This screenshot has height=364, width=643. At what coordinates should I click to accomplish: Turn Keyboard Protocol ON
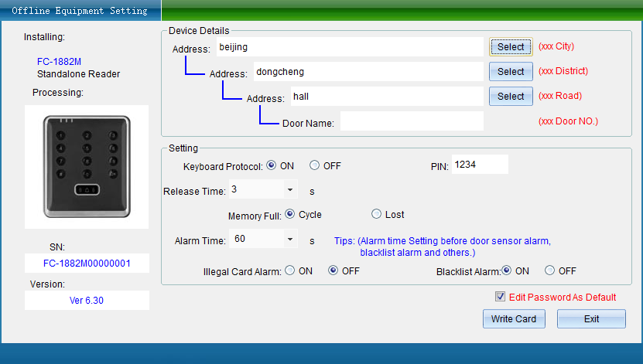coord(272,165)
